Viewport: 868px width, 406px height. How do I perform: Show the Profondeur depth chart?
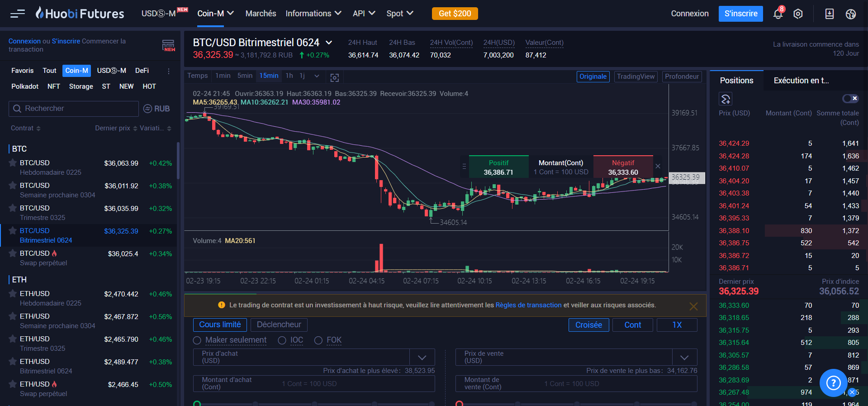pos(682,76)
